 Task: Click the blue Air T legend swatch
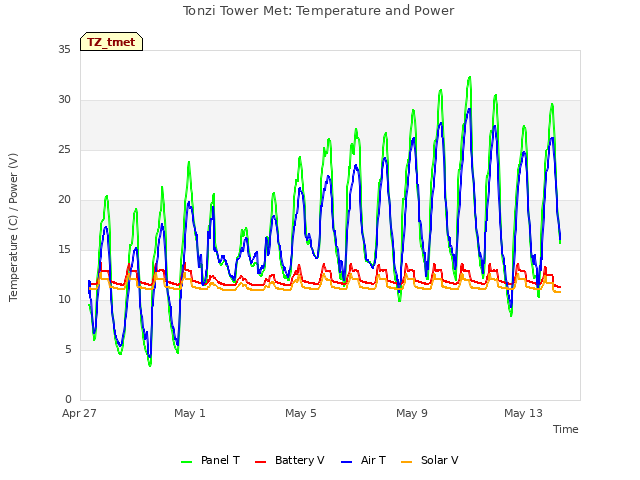pyautogui.click(x=346, y=462)
